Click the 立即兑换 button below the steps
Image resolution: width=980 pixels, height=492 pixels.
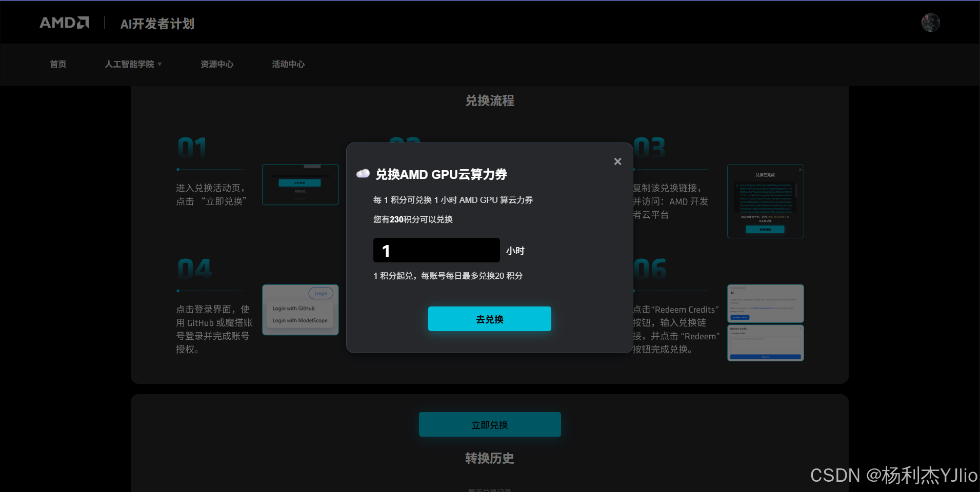490,424
